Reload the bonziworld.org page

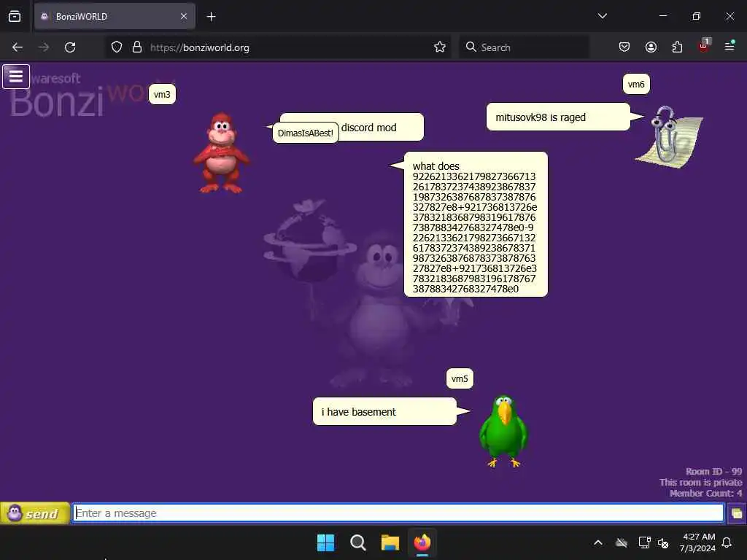(70, 47)
